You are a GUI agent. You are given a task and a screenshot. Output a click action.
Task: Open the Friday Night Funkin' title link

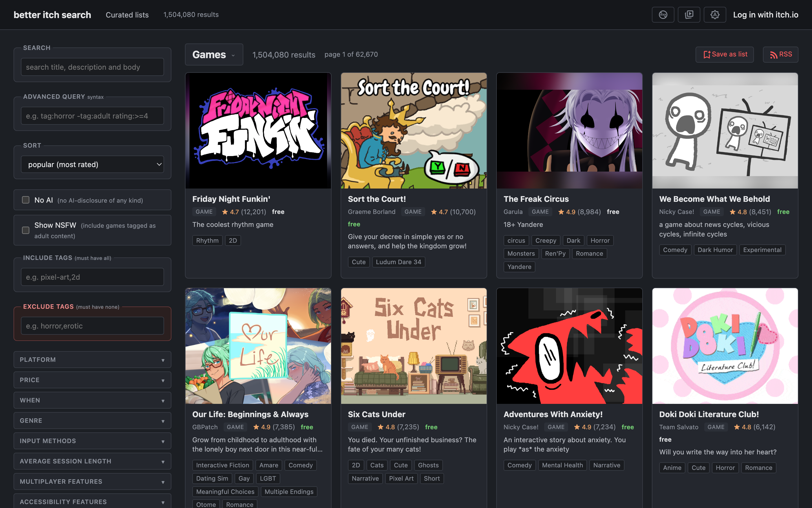pos(231,199)
